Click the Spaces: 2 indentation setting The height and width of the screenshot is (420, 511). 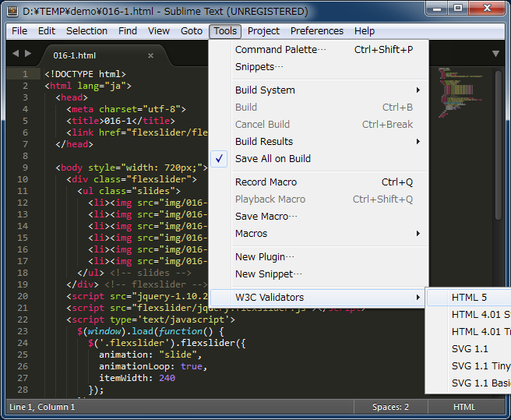[x=390, y=407]
